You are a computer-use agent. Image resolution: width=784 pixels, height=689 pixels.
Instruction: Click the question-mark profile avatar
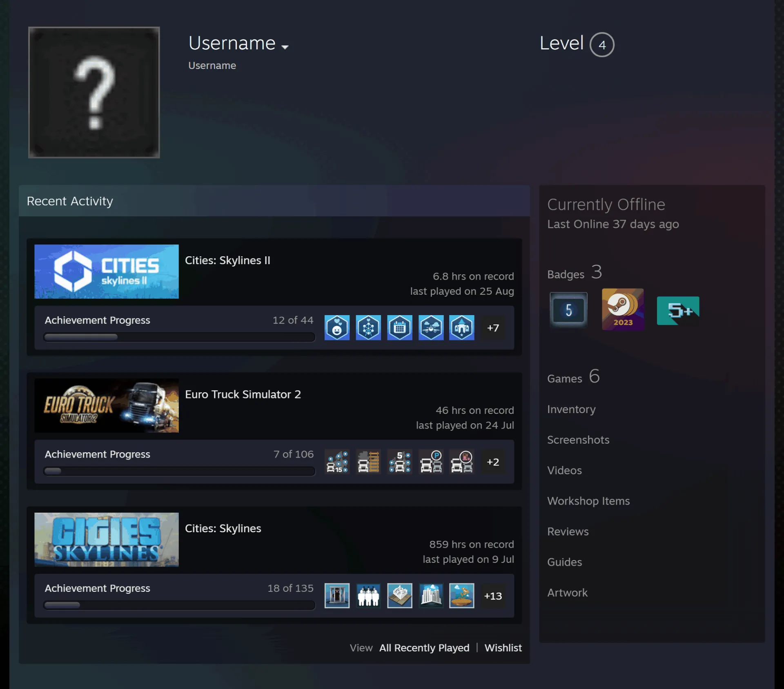coord(94,92)
